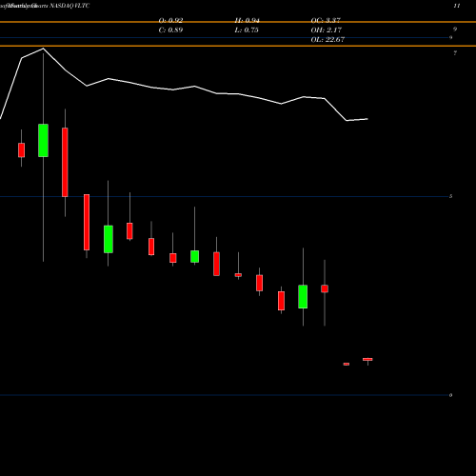Click the y-axis label 7

(455, 53)
